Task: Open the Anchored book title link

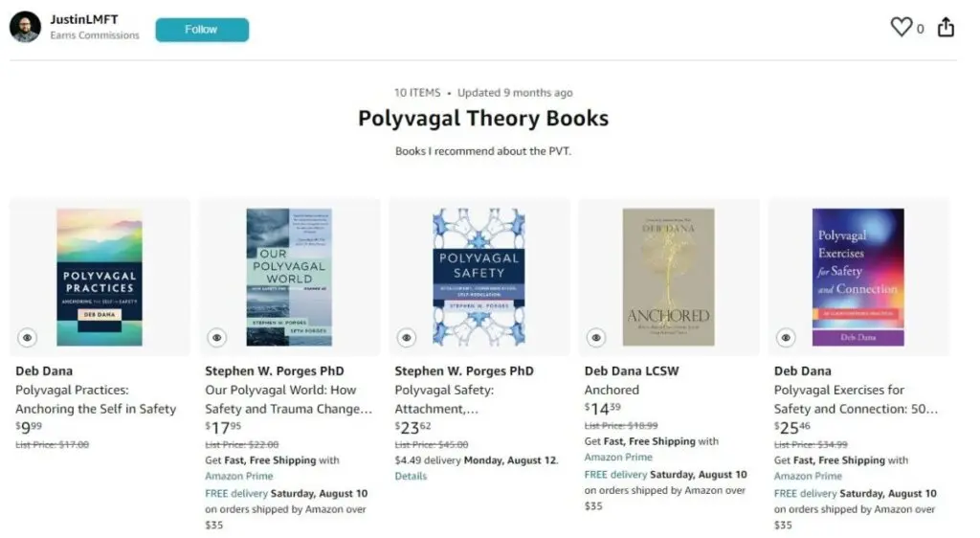Action: click(x=612, y=390)
